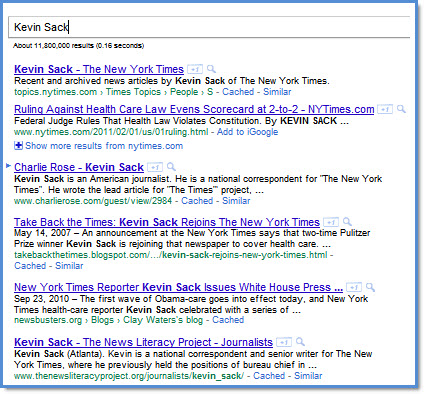The height and width of the screenshot is (394, 424).
Task: Click Similar under takebackthetimes.blogspot.com result
Action: point(69,266)
